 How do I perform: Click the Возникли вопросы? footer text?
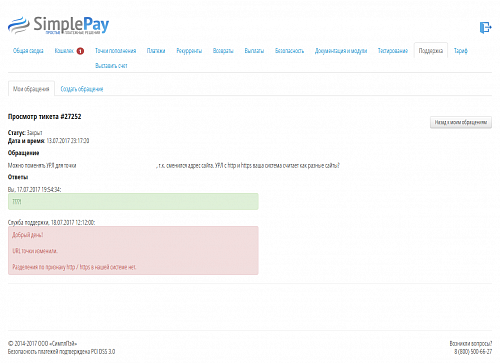point(471,343)
